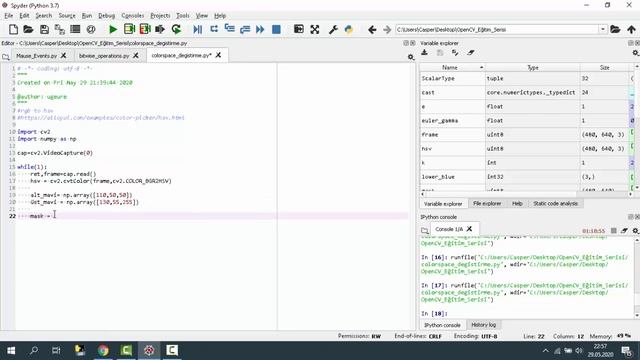Maximize the current pane

coord(299,29)
